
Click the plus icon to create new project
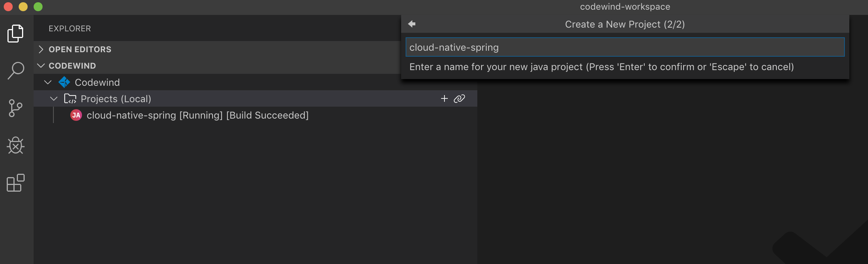tap(444, 98)
